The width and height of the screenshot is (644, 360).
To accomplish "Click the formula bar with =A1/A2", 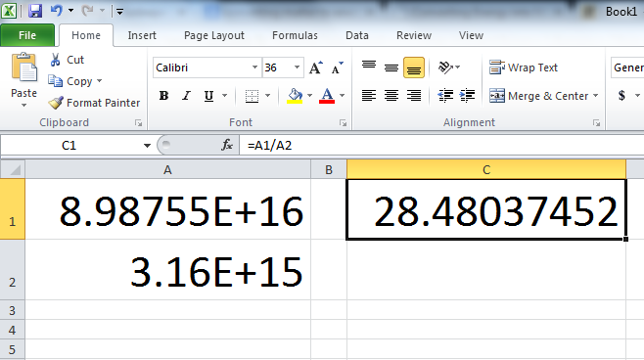I will click(x=442, y=146).
